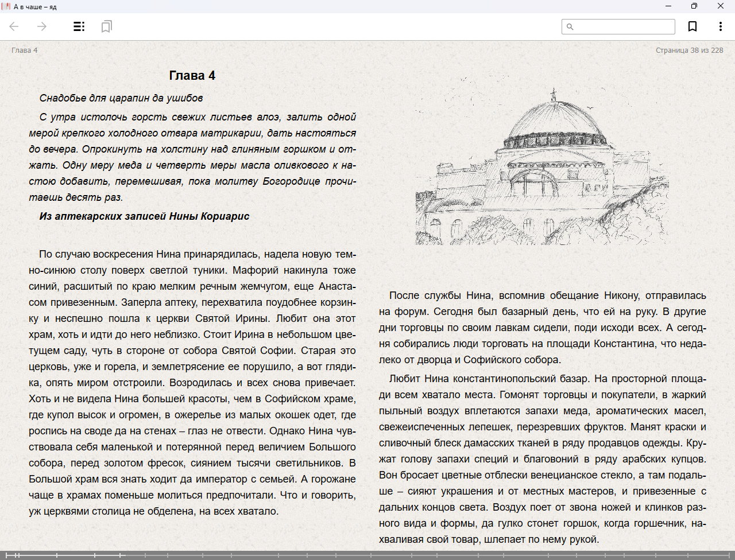Click the magnifier icon in search box

(570, 26)
